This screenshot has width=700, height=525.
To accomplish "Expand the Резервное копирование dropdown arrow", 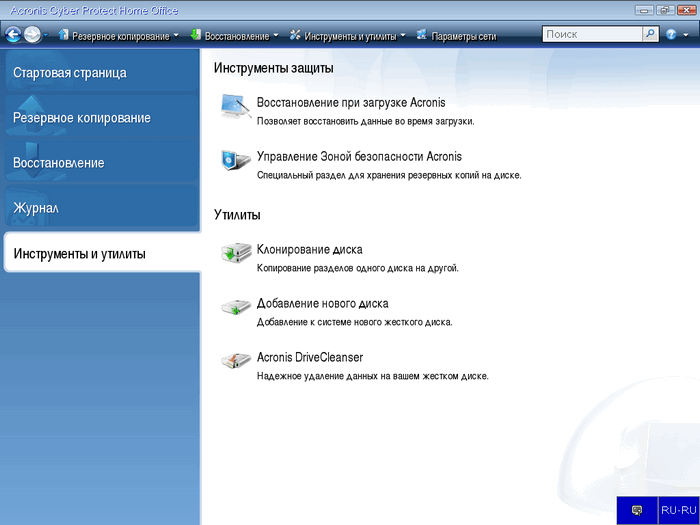I will 175,35.
